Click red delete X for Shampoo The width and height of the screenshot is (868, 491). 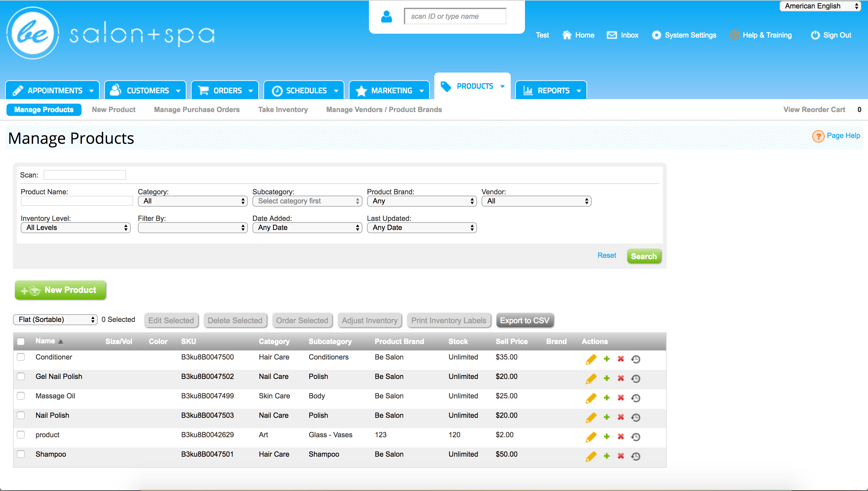coord(621,456)
